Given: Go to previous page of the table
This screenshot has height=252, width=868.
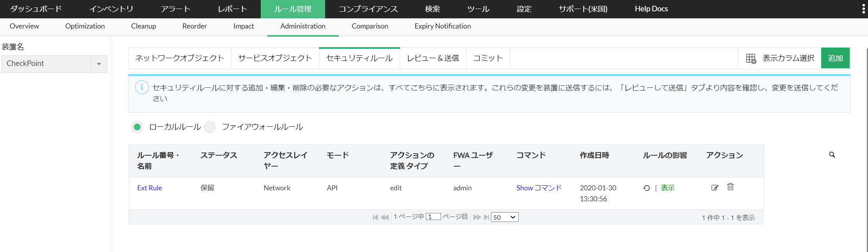Looking at the screenshot, I should pos(384,217).
